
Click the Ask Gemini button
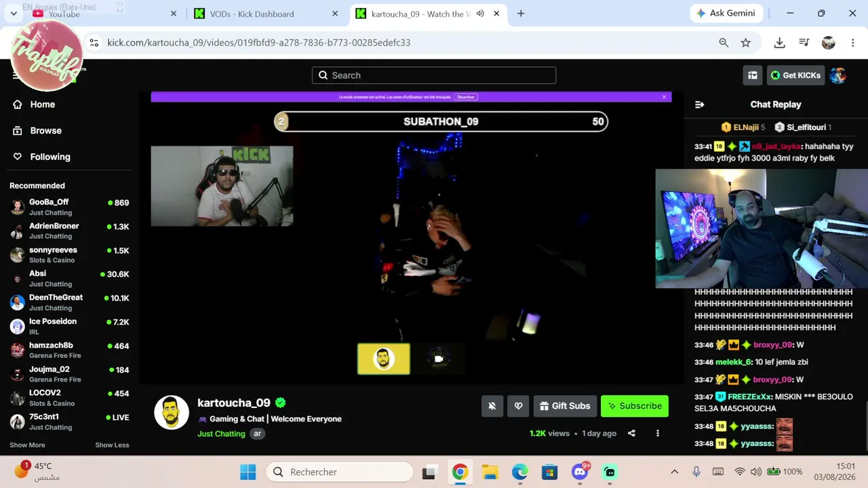(x=726, y=14)
